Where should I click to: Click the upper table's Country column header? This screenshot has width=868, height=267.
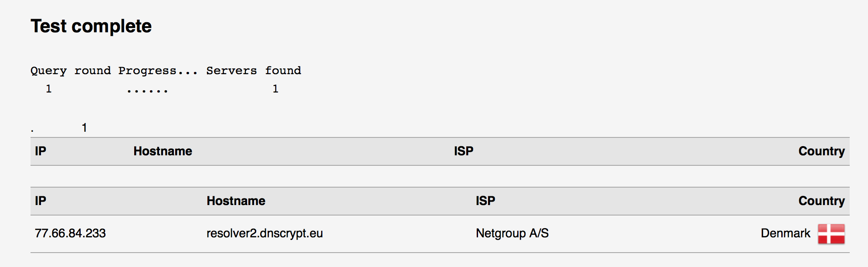coord(821,151)
